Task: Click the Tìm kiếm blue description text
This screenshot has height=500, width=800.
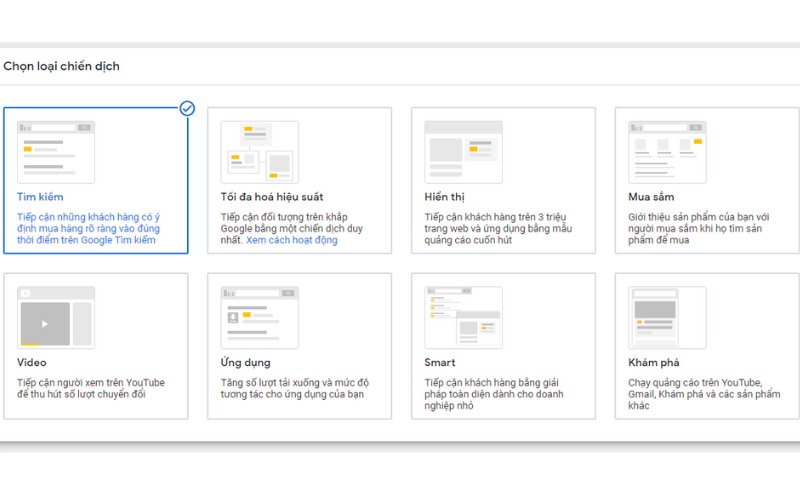Action: tap(88, 227)
